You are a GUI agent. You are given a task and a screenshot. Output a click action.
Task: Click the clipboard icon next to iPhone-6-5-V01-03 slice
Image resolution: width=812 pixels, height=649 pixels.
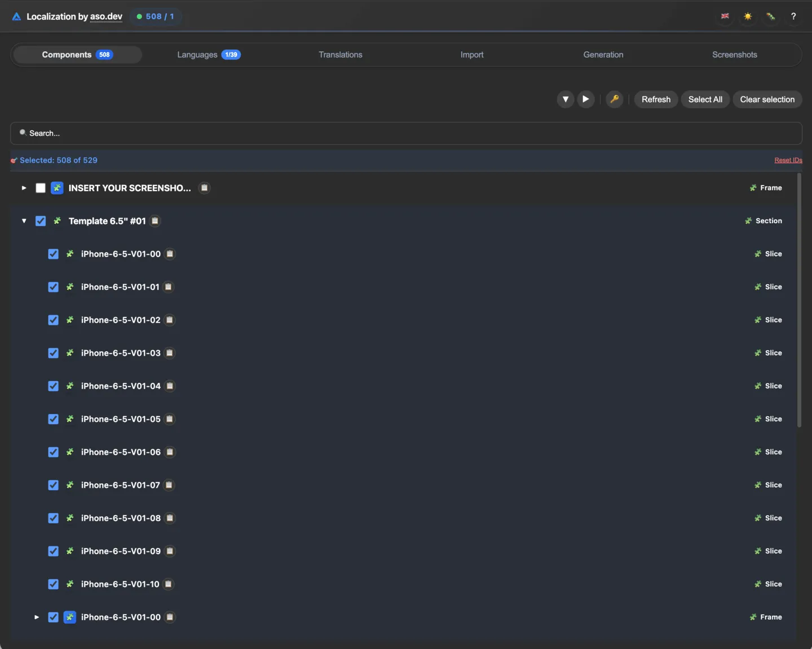170,353
